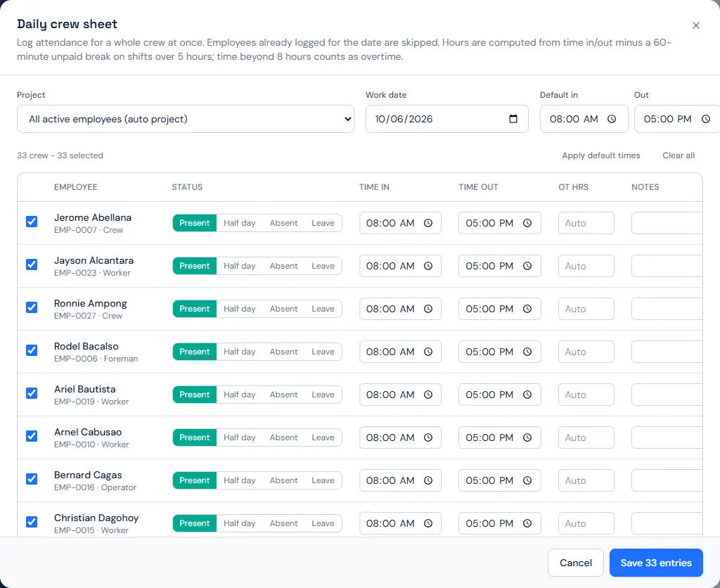Click the clock icon in Default in field
Screen dimensions: 720x588
coord(611,119)
